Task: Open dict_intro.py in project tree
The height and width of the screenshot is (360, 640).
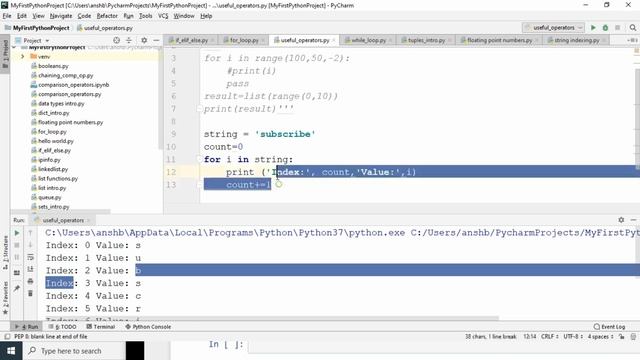Action: (53, 113)
